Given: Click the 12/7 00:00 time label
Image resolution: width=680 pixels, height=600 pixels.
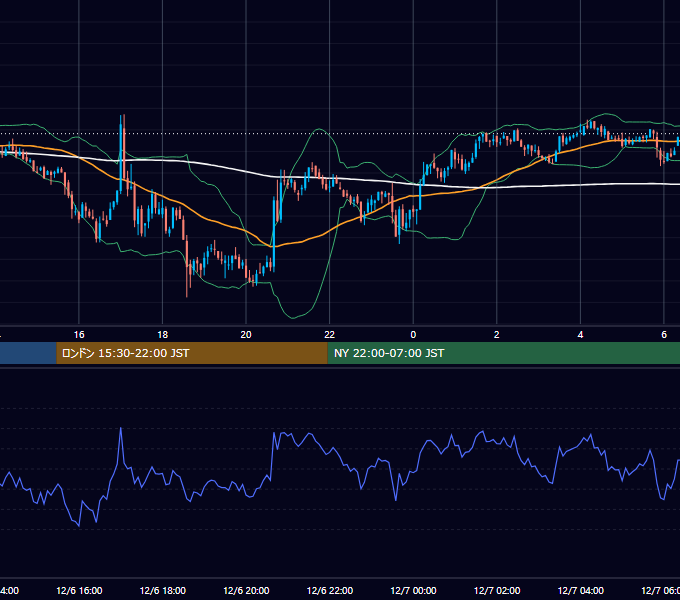Looking at the screenshot, I should pyautogui.click(x=413, y=591).
